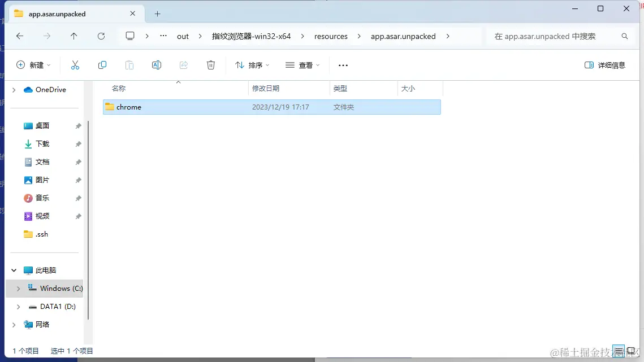Open chevron after resources breadcrumb
Viewport: 644px width, 362px height.
(x=359, y=36)
